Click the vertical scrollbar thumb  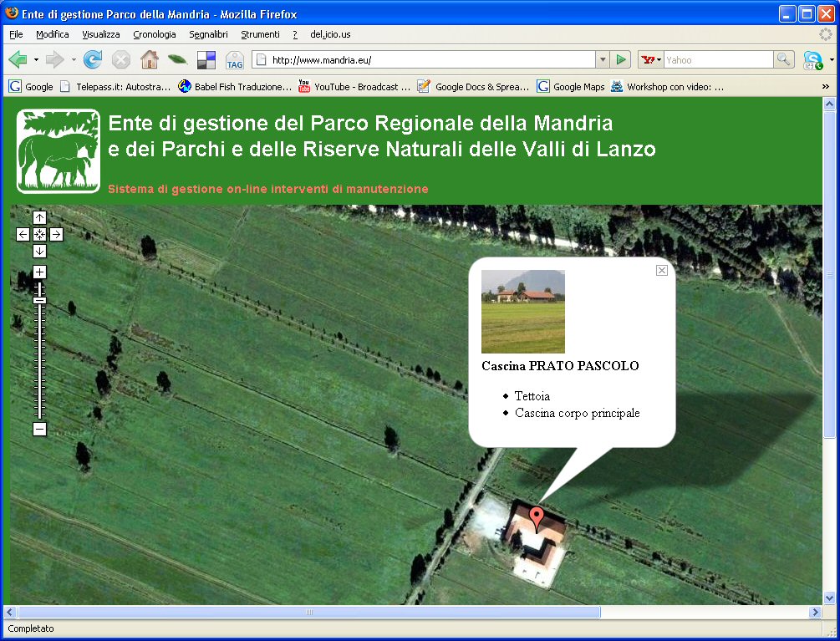(829, 275)
